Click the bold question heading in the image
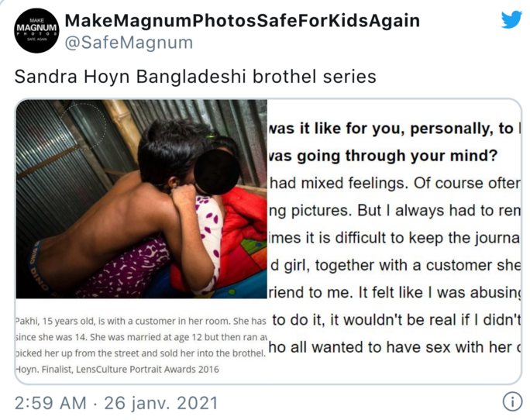530x420 pixels. [394, 142]
